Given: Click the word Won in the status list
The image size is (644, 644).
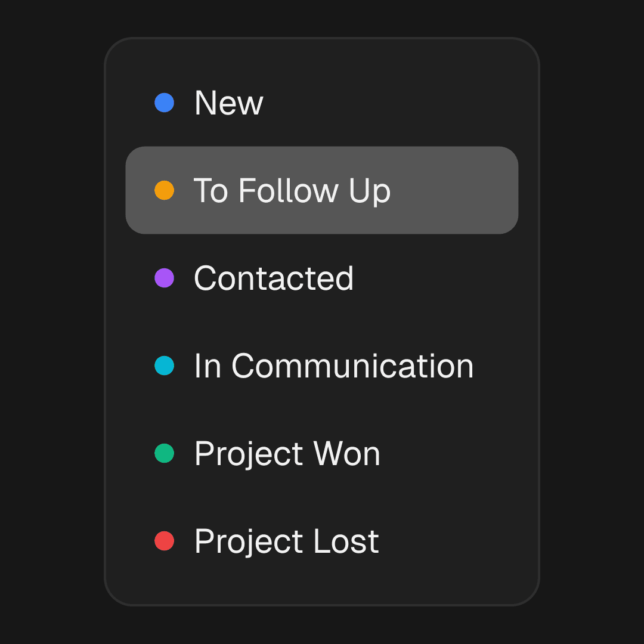Looking at the screenshot, I should (x=347, y=454).
